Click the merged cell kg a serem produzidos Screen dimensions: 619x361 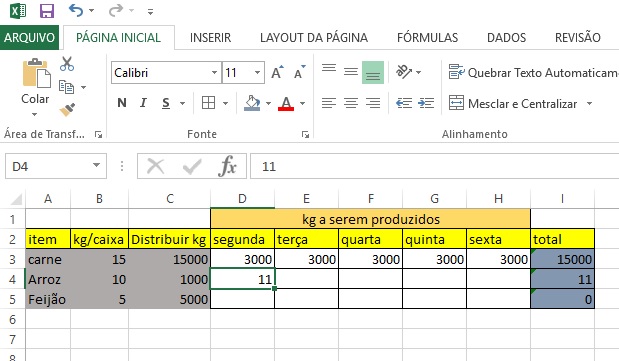370,219
